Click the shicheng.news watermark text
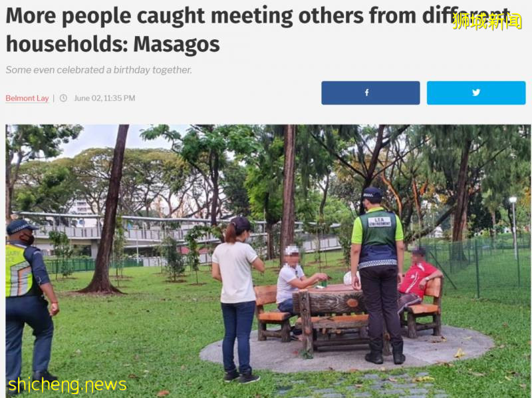The image size is (532, 398). [x=67, y=385]
